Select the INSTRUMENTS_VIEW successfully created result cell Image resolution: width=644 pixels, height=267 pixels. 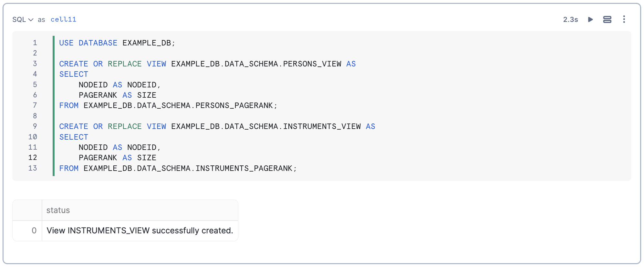(140, 231)
